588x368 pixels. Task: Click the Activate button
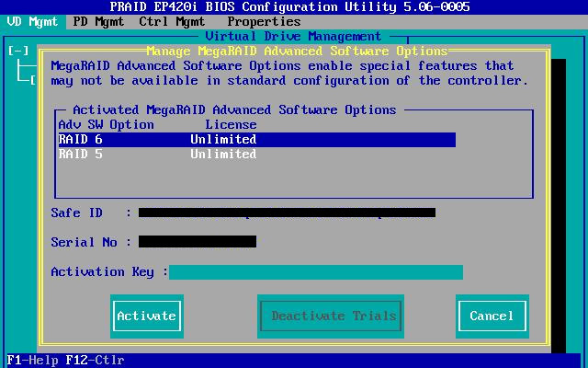coord(147,316)
